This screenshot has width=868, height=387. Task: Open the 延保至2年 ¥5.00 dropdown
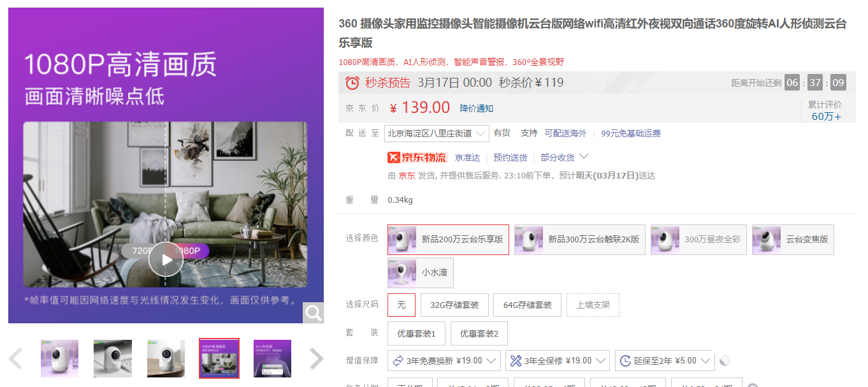pos(665,361)
